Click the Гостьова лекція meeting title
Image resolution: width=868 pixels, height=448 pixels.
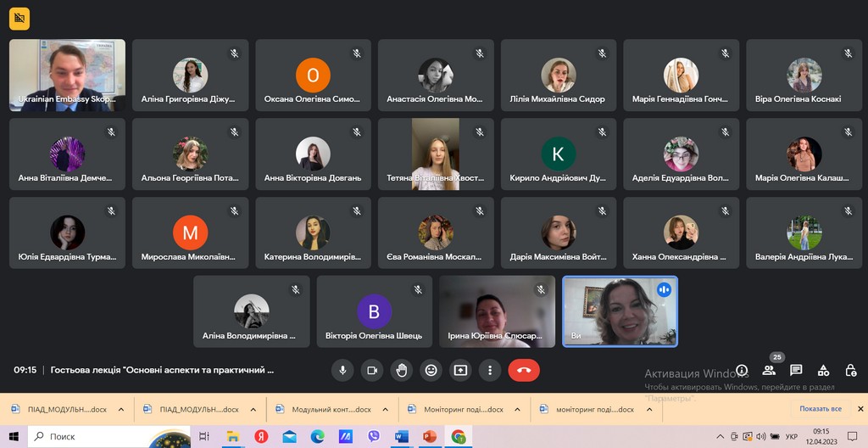pyautogui.click(x=162, y=370)
